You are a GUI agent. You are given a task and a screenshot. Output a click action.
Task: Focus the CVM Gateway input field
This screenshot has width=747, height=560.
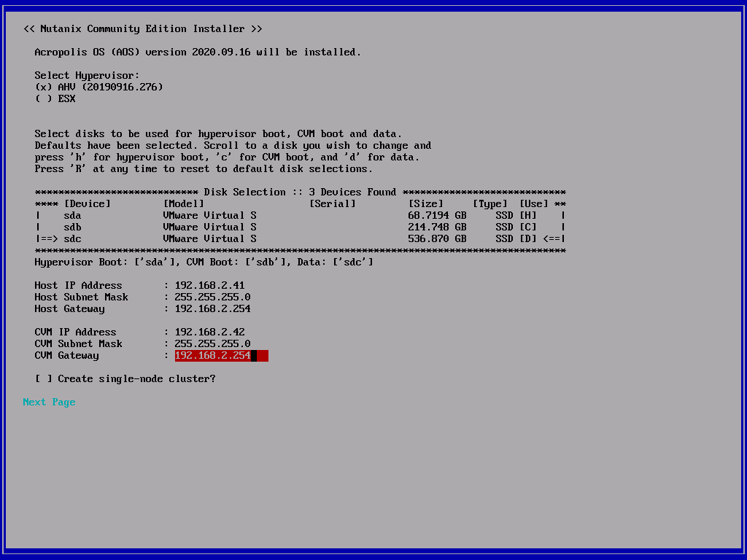point(222,356)
